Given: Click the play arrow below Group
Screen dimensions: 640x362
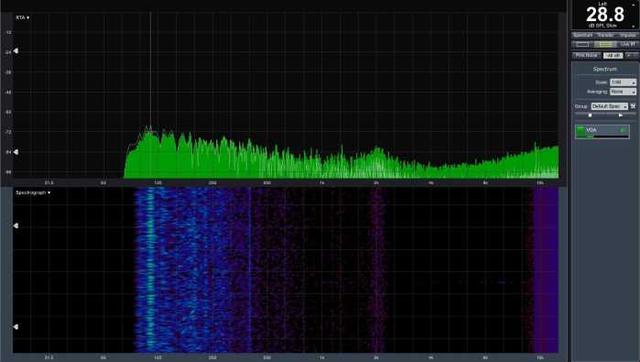Looking at the screenshot, I should pos(621,115).
